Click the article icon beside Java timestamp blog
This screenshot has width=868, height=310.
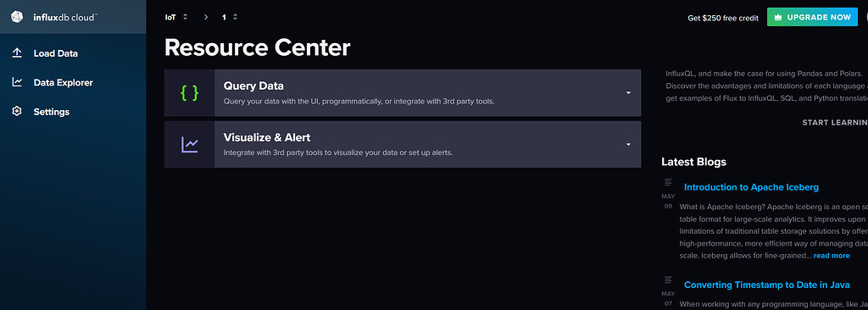(x=668, y=280)
